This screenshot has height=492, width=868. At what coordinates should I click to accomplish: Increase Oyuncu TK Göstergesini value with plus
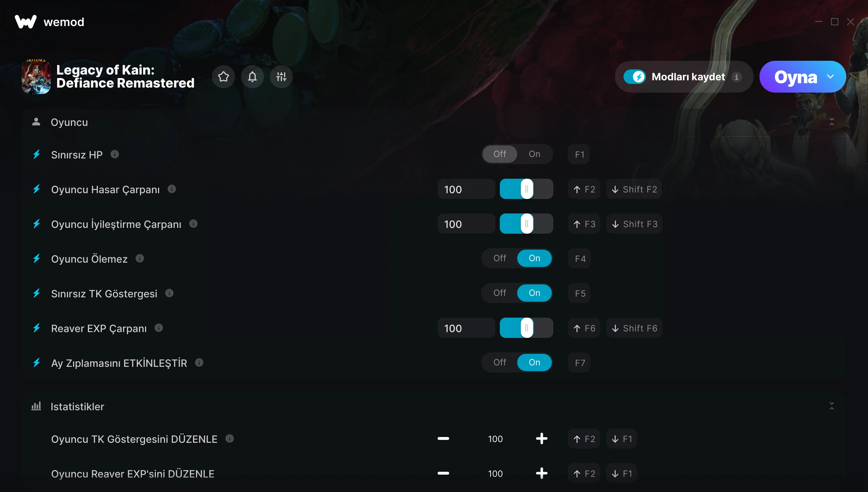tap(542, 438)
